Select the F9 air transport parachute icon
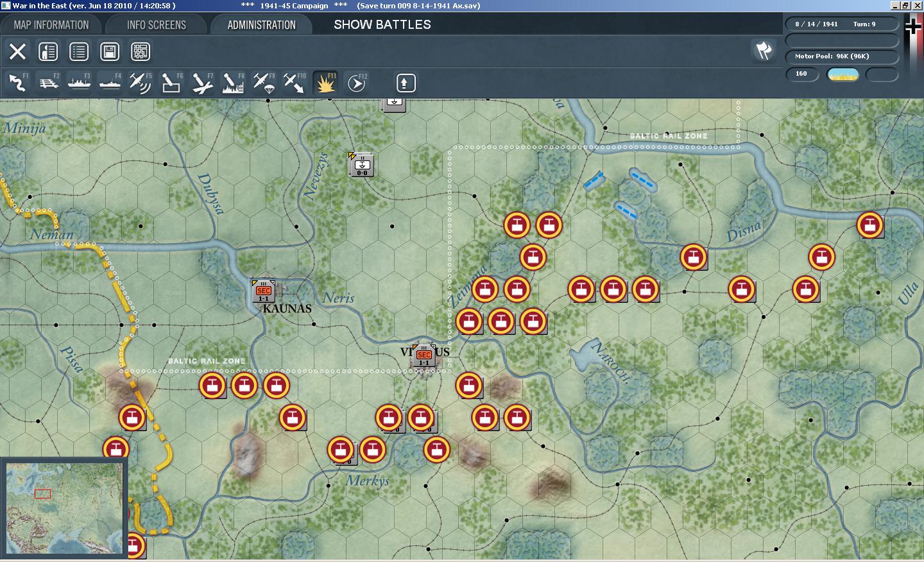This screenshot has width=924, height=562. [264, 83]
